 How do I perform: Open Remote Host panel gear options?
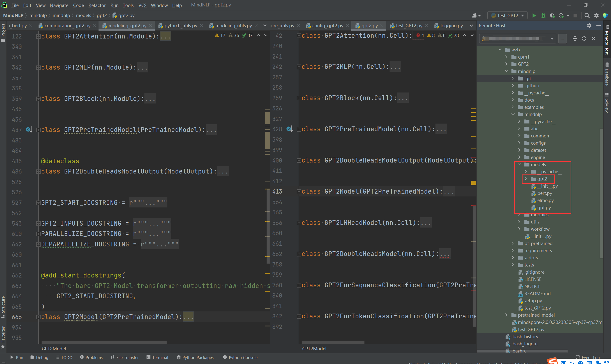point(589,26)
